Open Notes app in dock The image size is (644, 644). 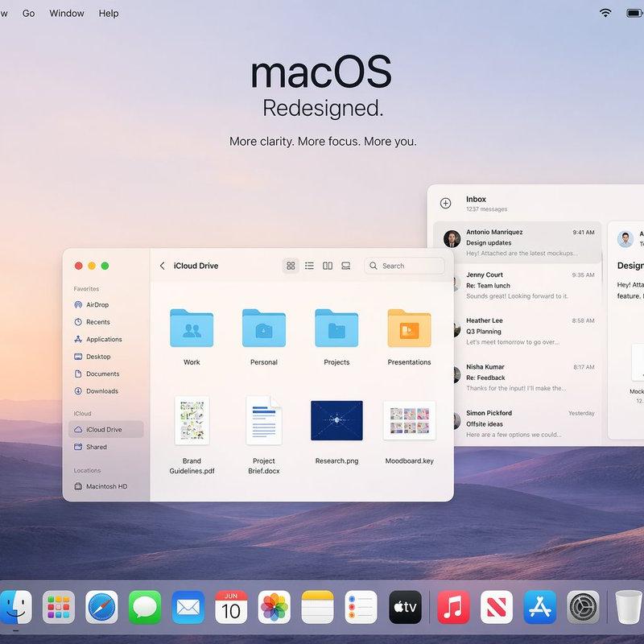[317, 607]
